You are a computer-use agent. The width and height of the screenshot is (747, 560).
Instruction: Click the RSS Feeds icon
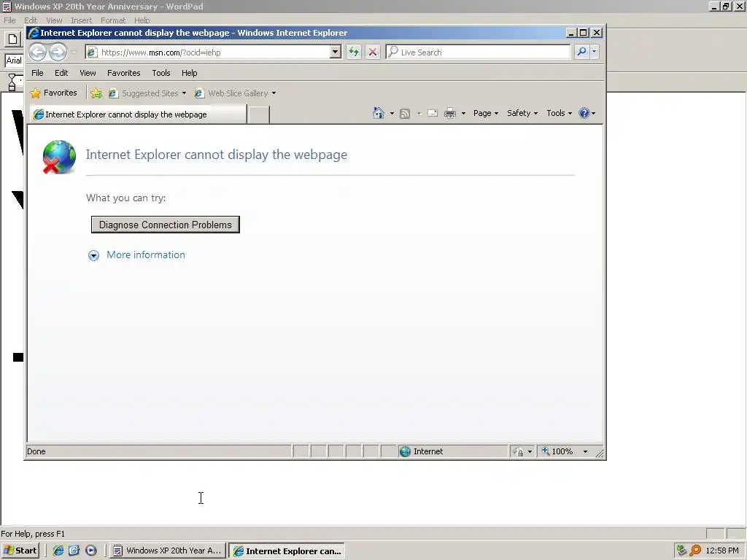coord(405,113)
